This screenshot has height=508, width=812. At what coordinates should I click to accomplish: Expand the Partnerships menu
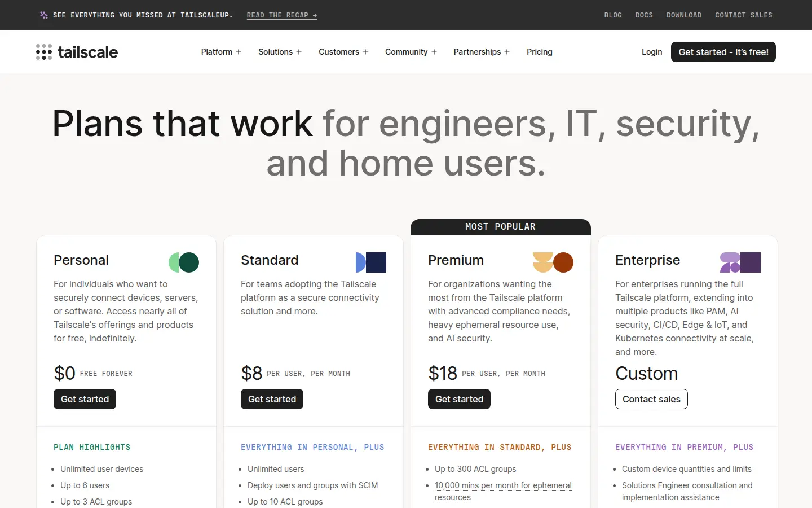point(482,52)
